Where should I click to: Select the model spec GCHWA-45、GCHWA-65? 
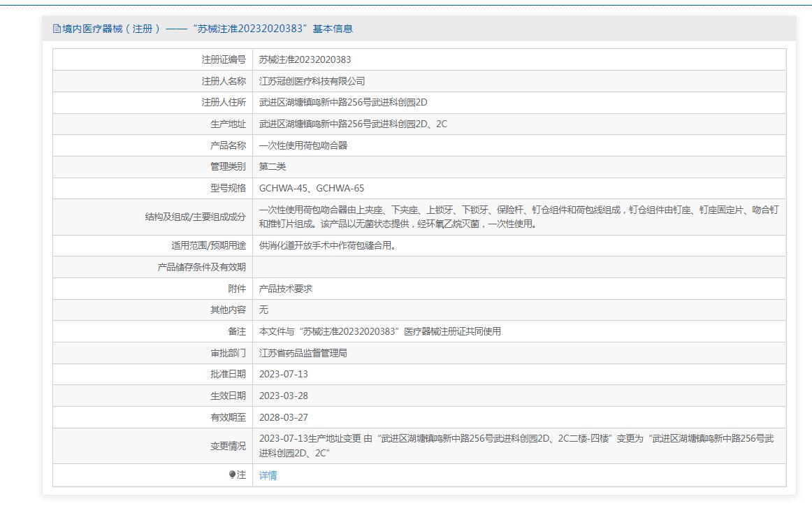point(311,188)
